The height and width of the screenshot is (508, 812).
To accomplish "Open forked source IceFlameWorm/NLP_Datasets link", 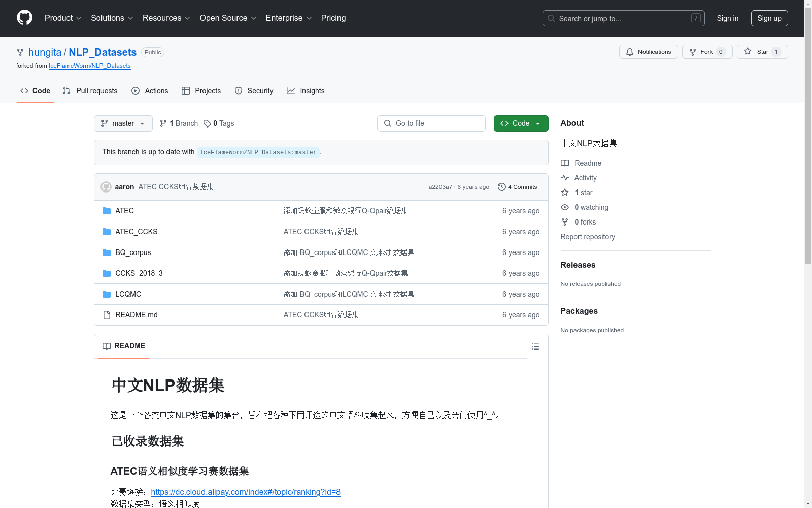I will tap(90, 66).
